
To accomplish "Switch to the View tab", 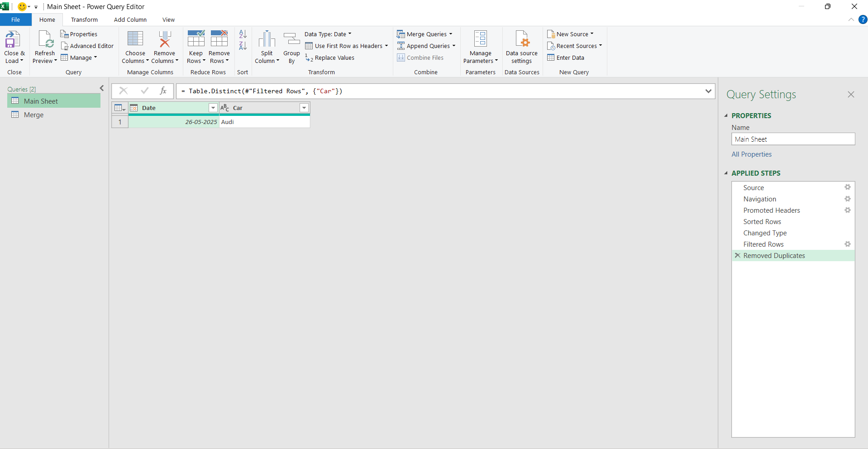I will [x=168, y=19].
